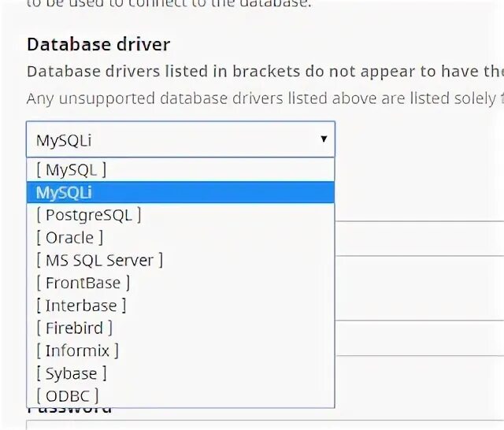Select [ Sybase ] in the dropdown
The width and height of the screenshot is (504, 430).
tap(71, 373)
